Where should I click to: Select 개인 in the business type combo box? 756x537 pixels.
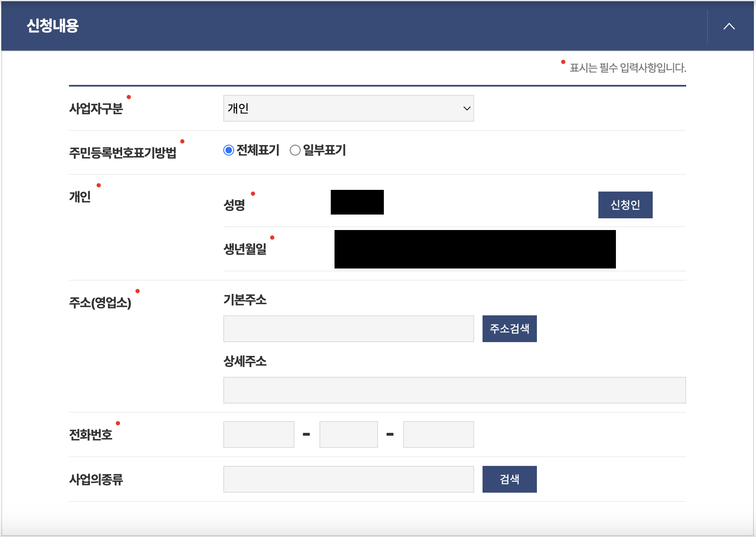tap(348, 108)
